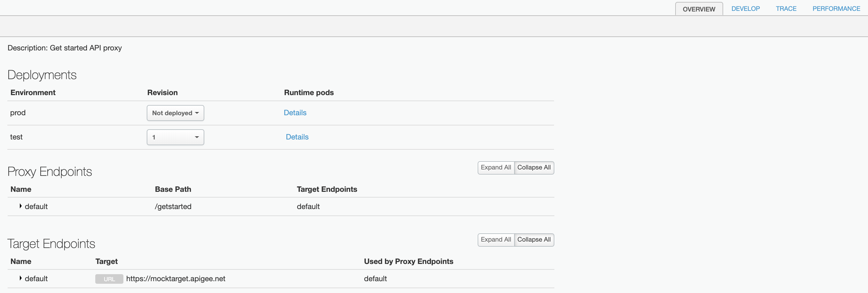Open the 'Not deployed' revision dropdown for prod
Viewport: 868px width, 293px height.
point(175,113)
